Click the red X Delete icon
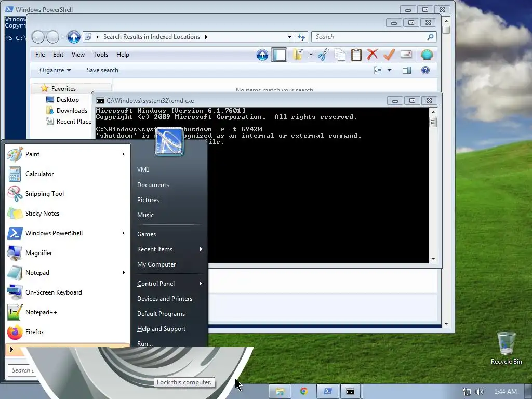 pos(373,55)
